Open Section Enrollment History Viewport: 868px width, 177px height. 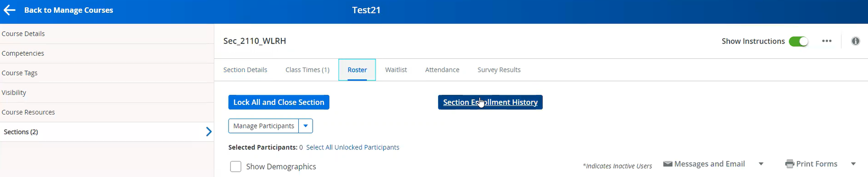(x=490, y=102)
